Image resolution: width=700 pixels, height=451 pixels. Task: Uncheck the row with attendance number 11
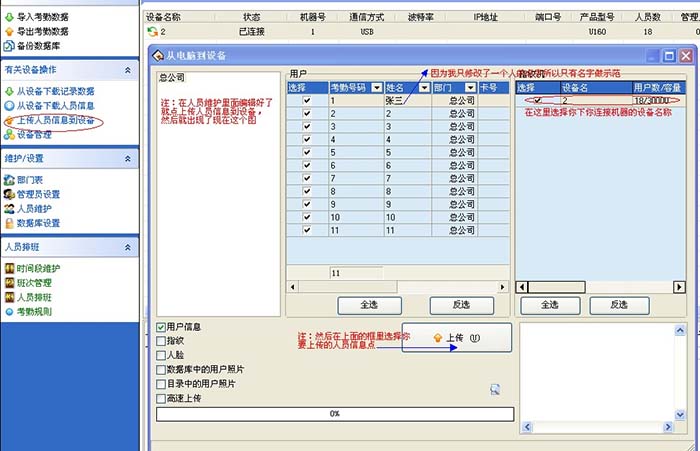tap(307, 230)
